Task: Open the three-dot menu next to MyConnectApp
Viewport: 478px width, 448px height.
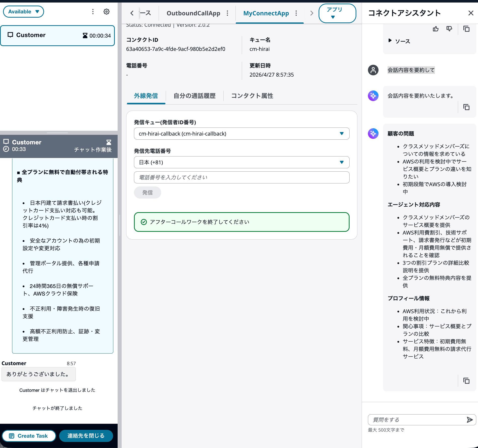Action: (296, 13)
